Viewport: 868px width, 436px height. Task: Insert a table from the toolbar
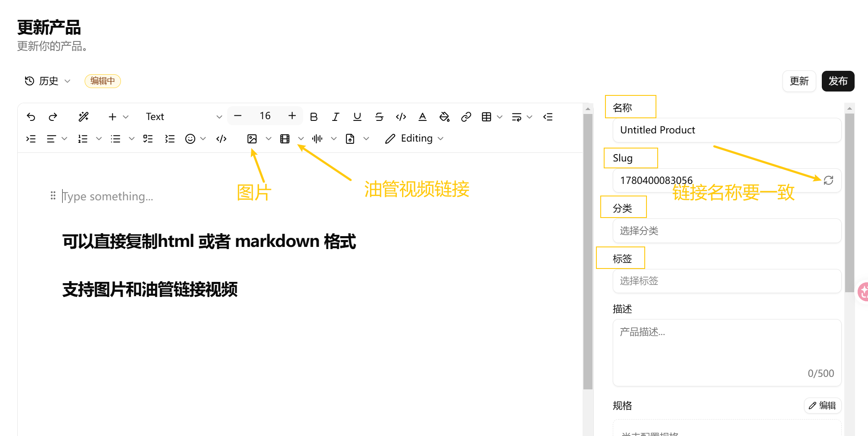[x=486, y=117]
